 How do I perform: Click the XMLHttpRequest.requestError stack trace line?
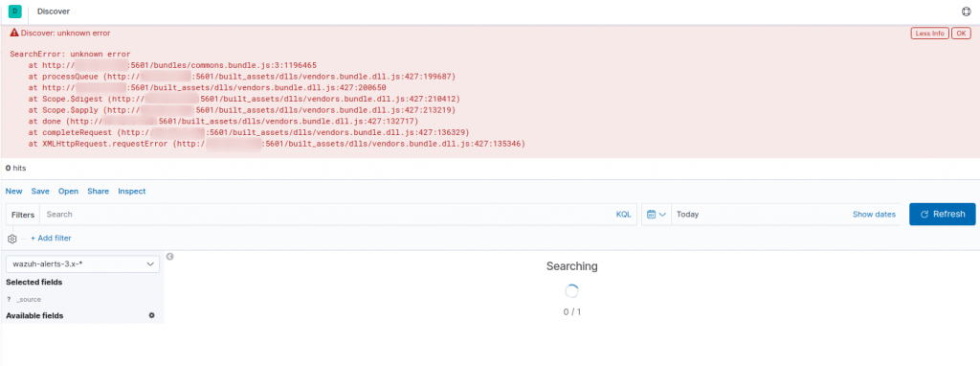click(277, 145)
